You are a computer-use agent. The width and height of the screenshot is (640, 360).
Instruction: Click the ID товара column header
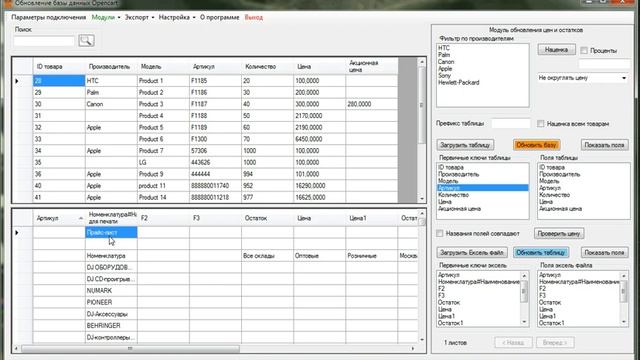point(59,66)
